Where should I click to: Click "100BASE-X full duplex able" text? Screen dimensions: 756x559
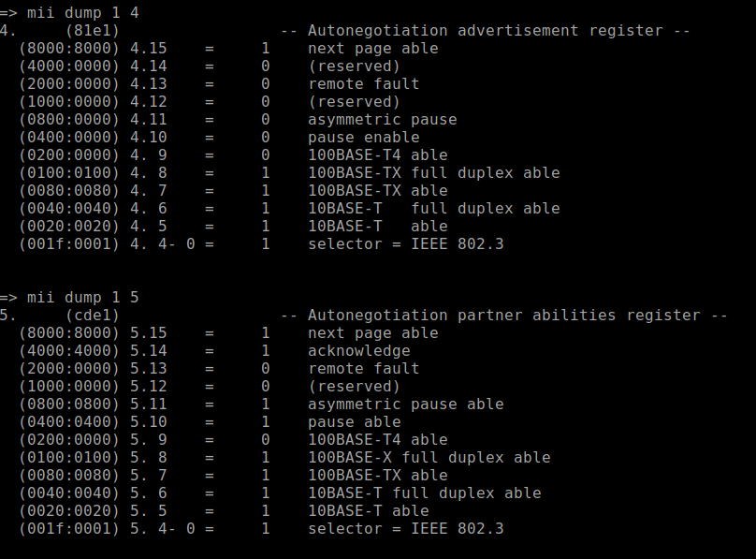[x=429, y=457]
